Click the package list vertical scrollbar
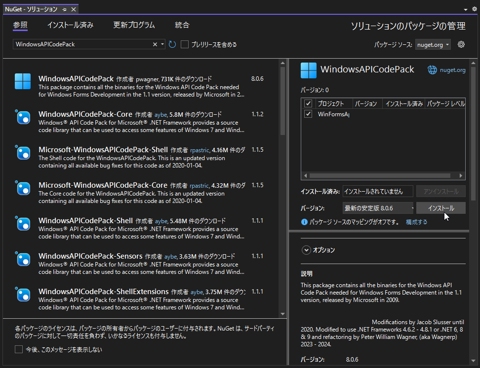This screenshot has width=480, height=368. click(x=283, y=101)
